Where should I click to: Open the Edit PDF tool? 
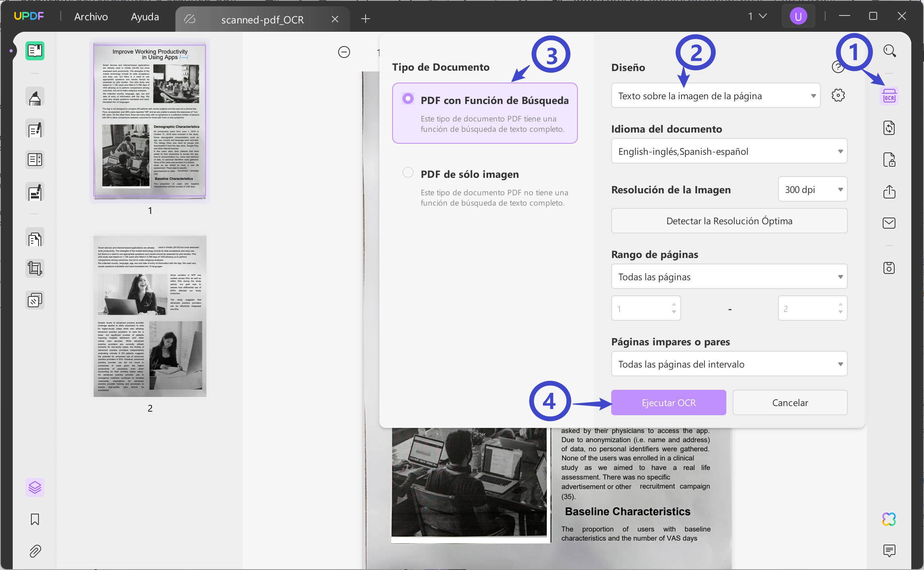[x=35, y=128]
